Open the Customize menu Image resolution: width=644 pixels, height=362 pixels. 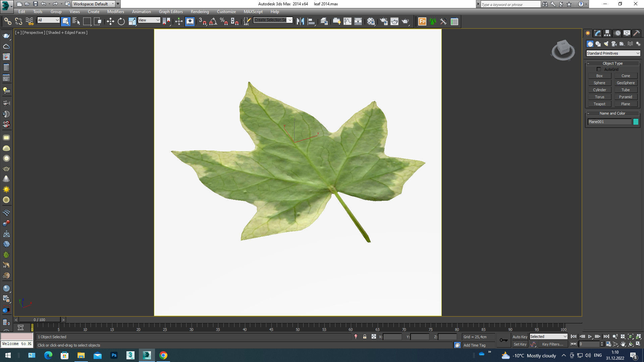(226, 12)
